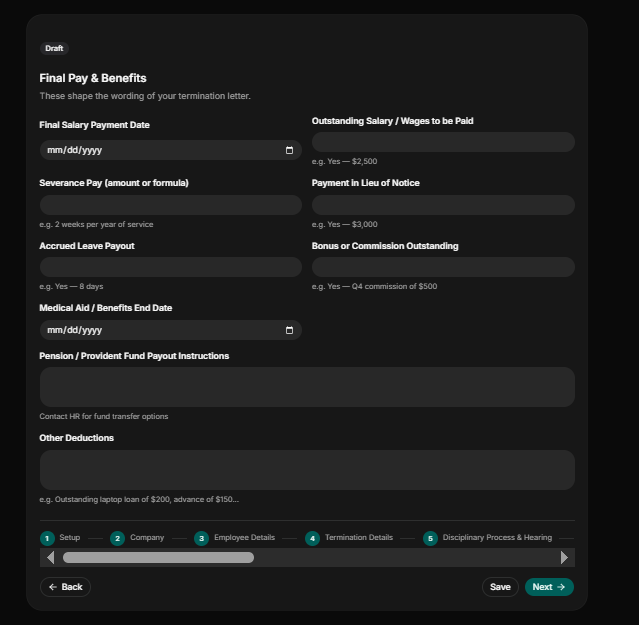Open calendar picker for Benefits End Date
Viewport: 639px width, 625px height.
click(x=289, y=330)
